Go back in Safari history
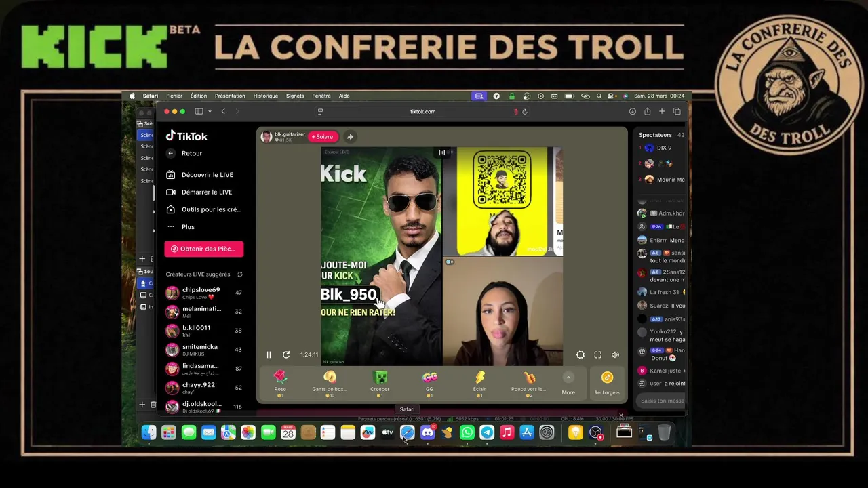Viewport: 868px width, 488px height. coord(223,111)
